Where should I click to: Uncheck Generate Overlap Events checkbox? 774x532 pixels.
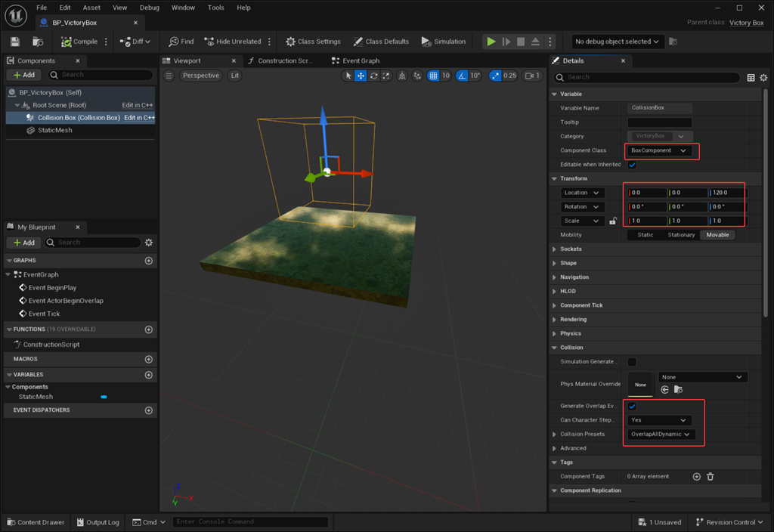pos(632,407)
